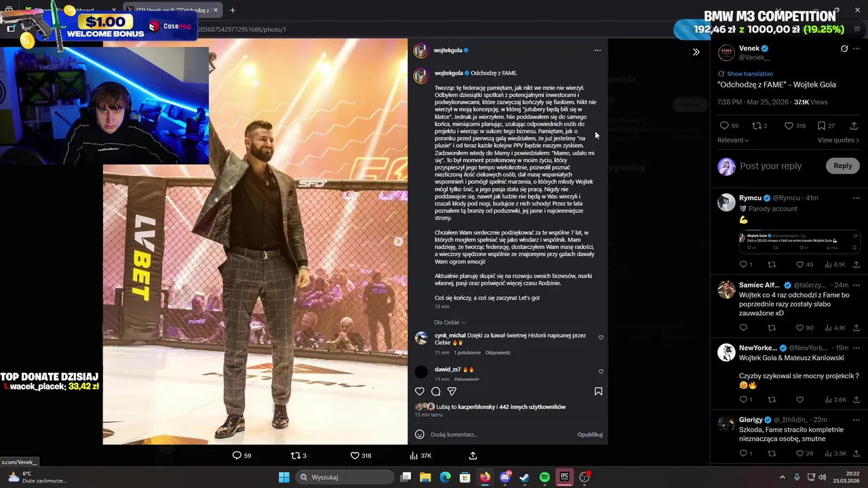The image size is (868, 488).
Task: Open Spotify from the taskbar
Action: (545, 477)
